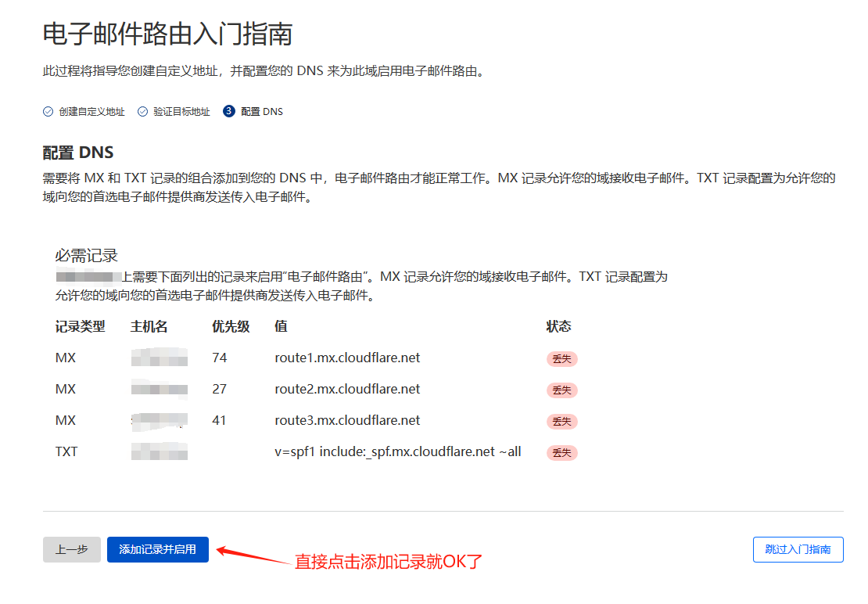This screenshot has width=868, height=604.
Task: Click priority value 74
Action: (219, 358)
